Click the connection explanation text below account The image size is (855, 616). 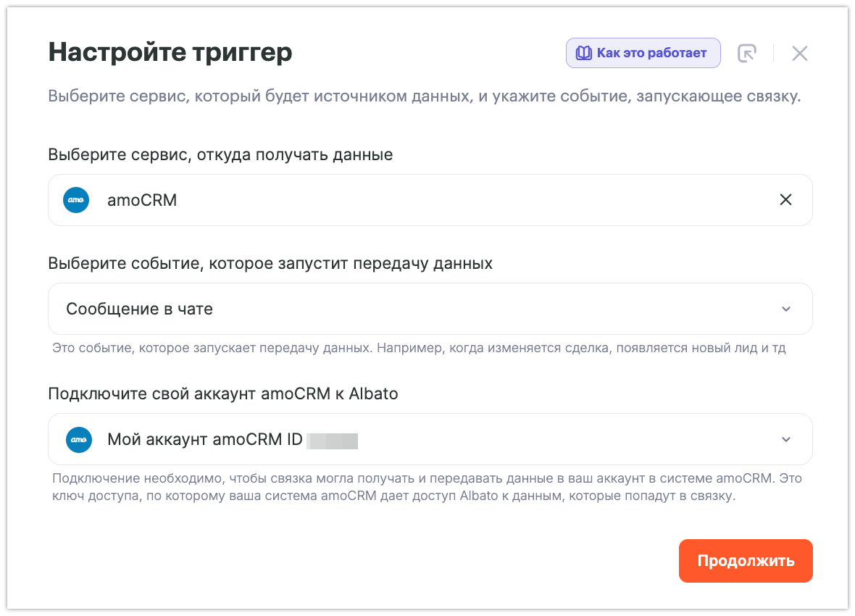[x=426, y=488]
